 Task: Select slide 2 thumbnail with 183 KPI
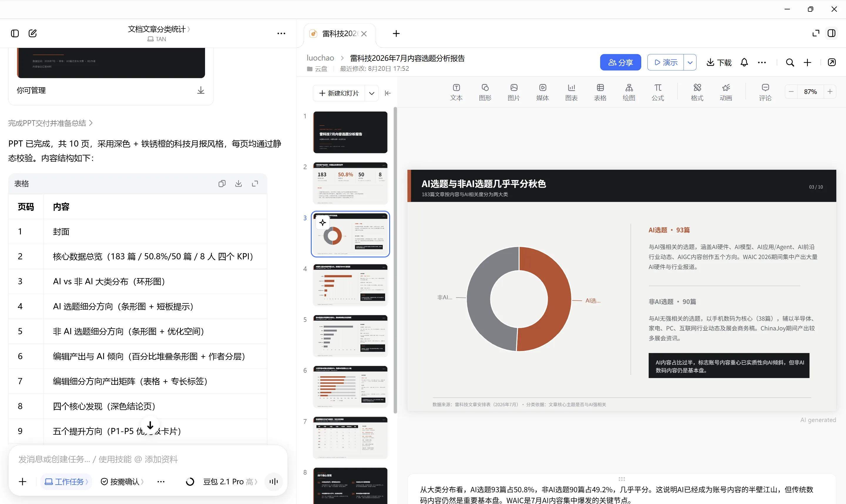coord(350,183)
